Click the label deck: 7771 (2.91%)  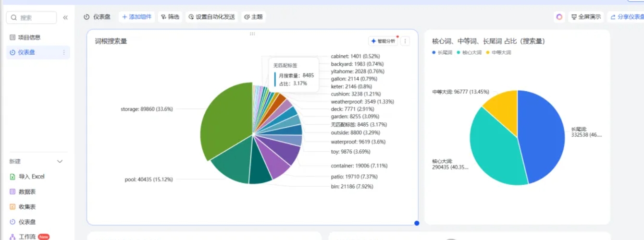(352, 109)
